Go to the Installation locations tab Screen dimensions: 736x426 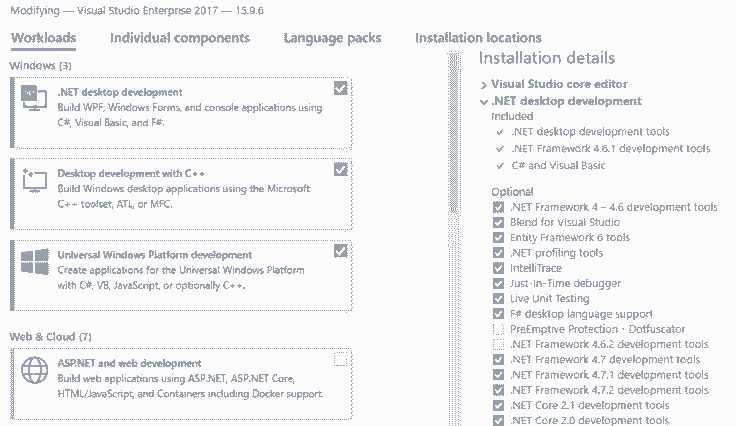coord(478,38)
